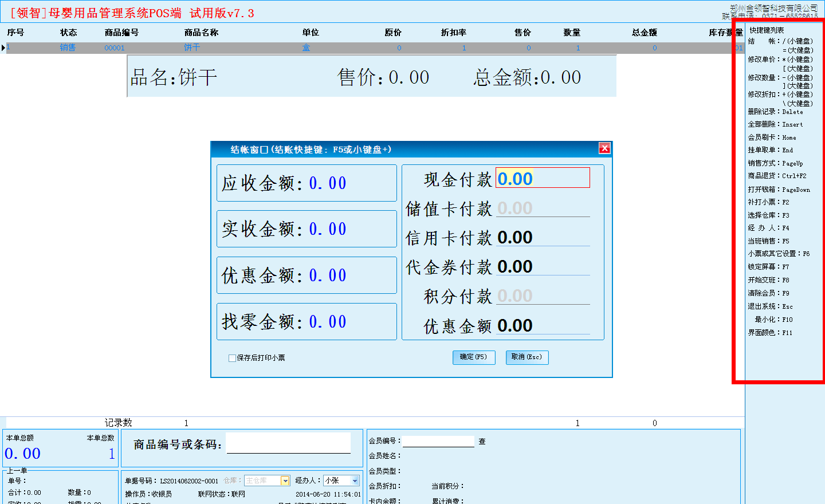Click the 商品名称 column header
The image size is (825, 504).
click(201, 33)
